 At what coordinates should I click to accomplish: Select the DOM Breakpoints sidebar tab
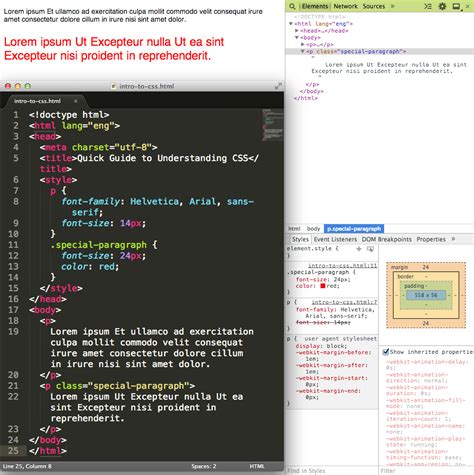point(387,239)
